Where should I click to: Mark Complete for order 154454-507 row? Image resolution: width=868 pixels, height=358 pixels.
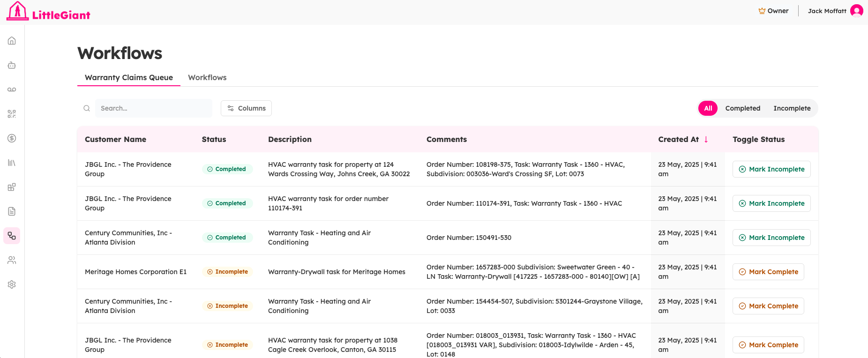click(x=768, y=306)
